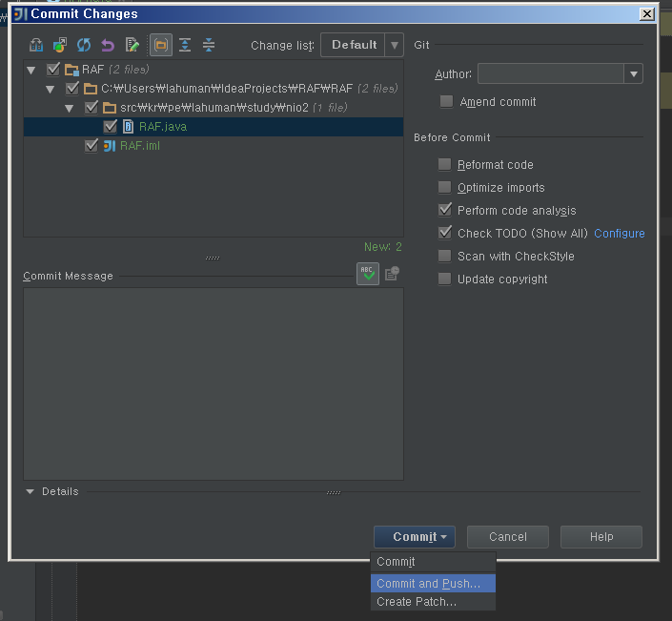Click the splitter grip beside Details
672x621 pixels.
tap(334, 492)
